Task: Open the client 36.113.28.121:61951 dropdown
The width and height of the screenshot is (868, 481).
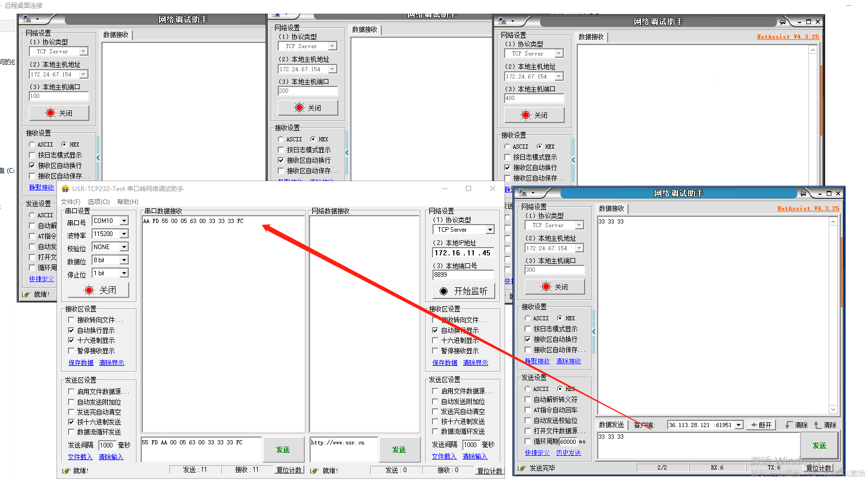Action: (739, 425)
